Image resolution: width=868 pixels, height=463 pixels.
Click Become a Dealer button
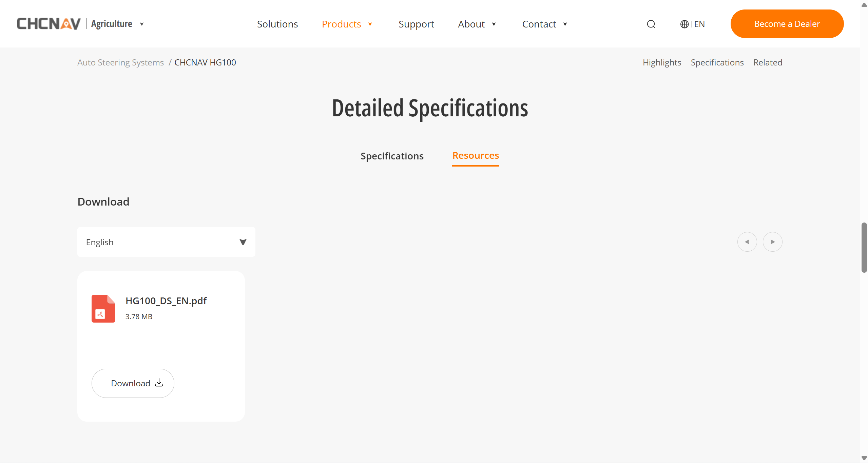(787, 24)
